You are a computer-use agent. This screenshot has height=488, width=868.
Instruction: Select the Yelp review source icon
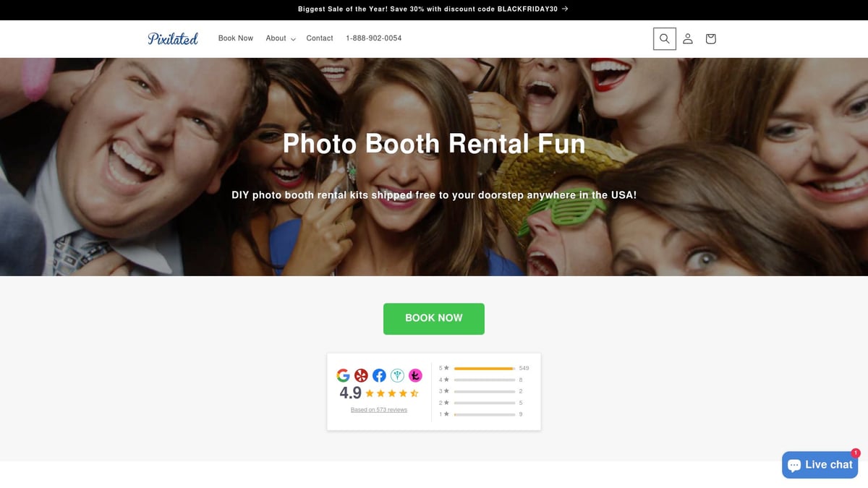[x=361, y=375]
